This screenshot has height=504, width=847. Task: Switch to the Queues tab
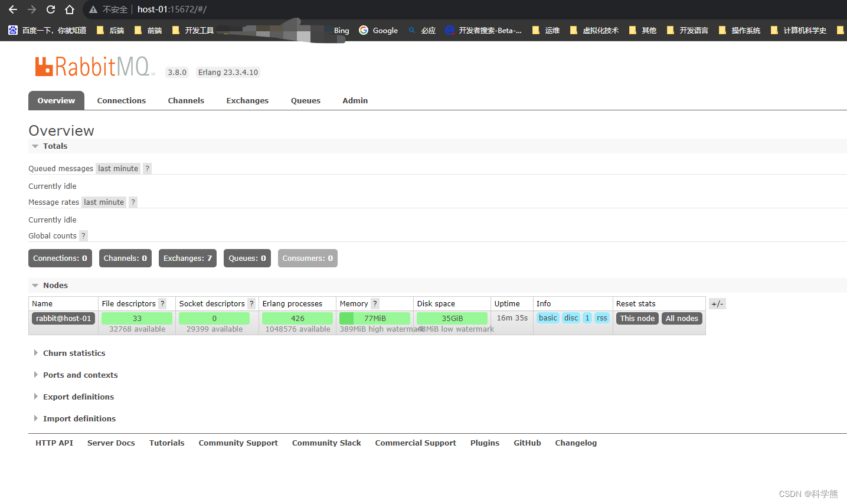(x=306, y=101)
